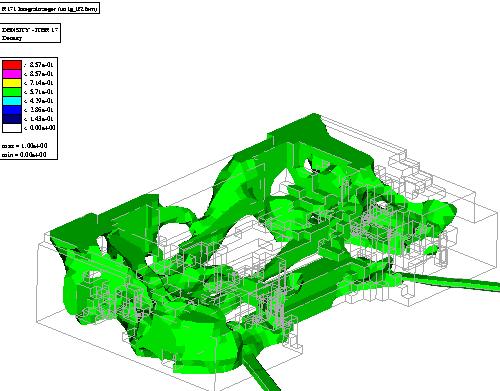Select the dark navy 1.43e-01 swatch

click(12, 119)
